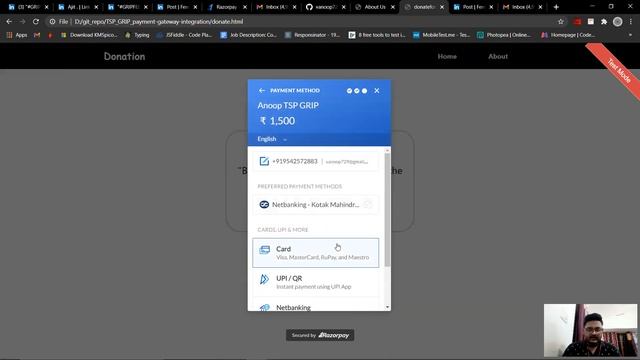
Task: Open the Responsinator bookmark
Action: click(312, 35)
